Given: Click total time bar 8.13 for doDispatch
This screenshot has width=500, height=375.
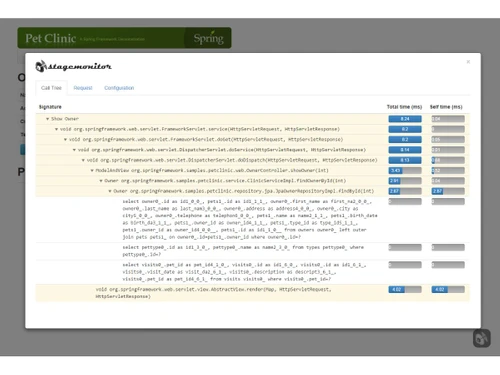Looking at the screenshot, I should tap(405, 160).
